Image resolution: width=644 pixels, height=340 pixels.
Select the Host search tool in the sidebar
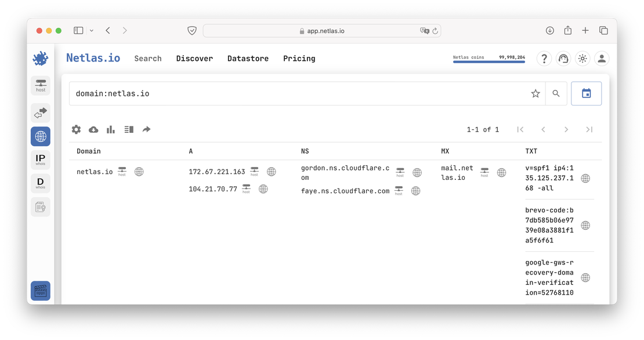click(x=41, y=85)
